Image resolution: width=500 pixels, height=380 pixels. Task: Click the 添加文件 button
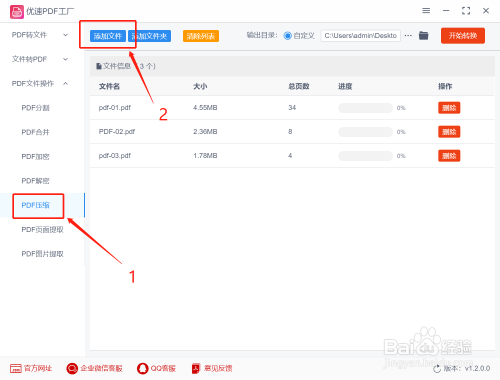pyautogui.click(x=108, y=36)
